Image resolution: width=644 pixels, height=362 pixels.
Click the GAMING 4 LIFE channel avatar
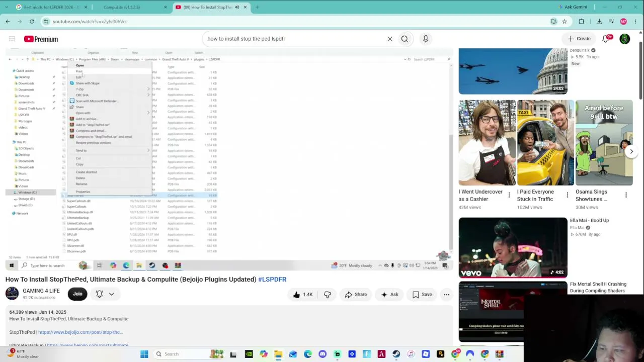12,294
